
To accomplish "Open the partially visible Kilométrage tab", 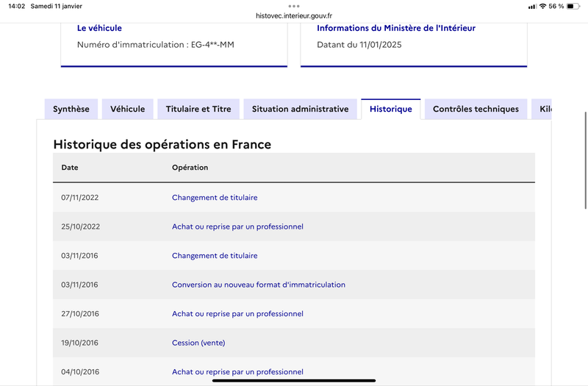I will click(542, 109).
